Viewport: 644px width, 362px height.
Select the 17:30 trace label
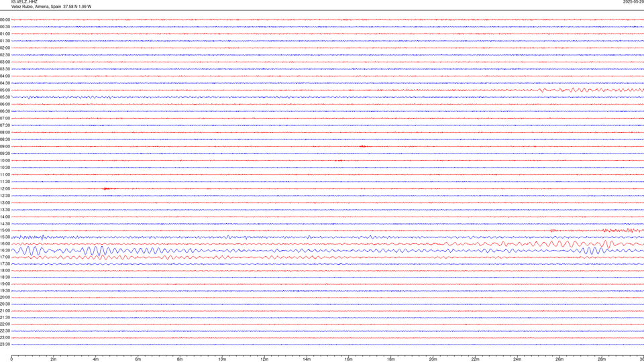[x=5, y=264]
